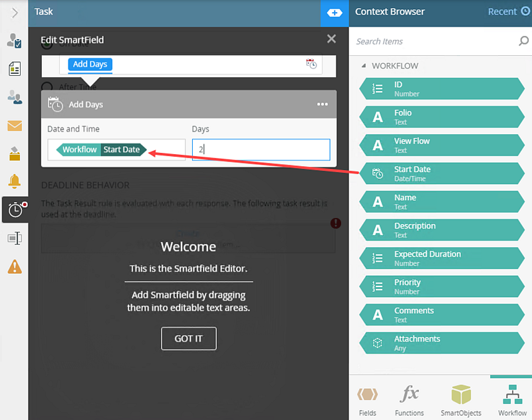Select the View Flow Text workflow field
The width and height of the screenshot is (532, 420).
[x=442, y=145]
